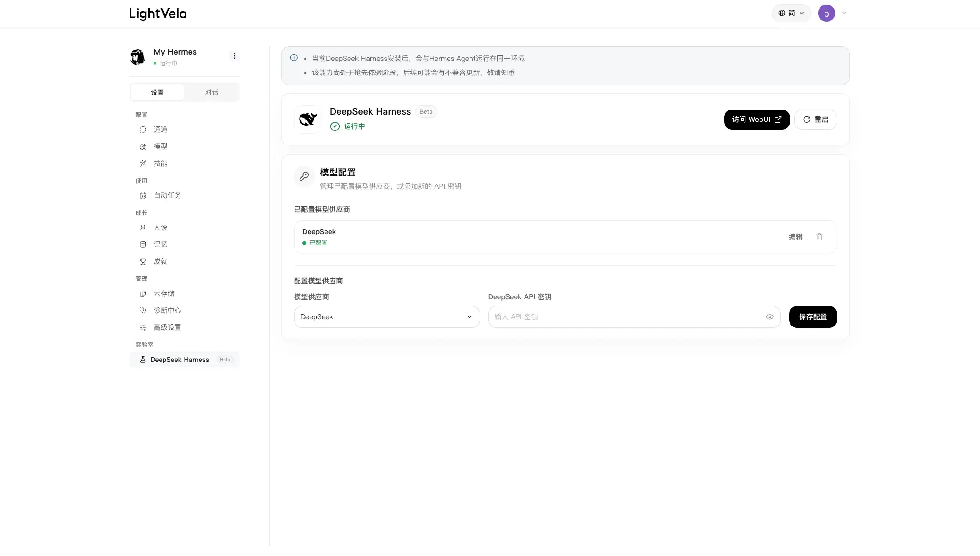Open the My Hermes three-dot menu
Image resolution: width=980 pixels, height=556 pixels.
click(234, 56)
